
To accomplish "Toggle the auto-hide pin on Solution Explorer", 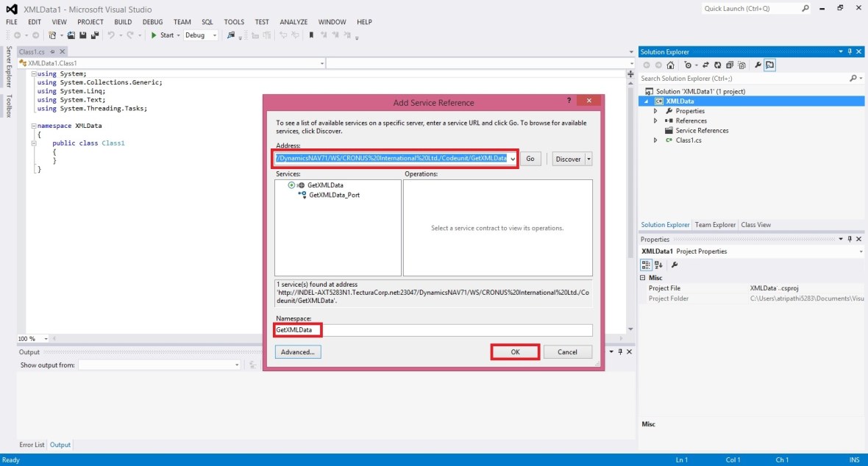I will coord(851,52).
